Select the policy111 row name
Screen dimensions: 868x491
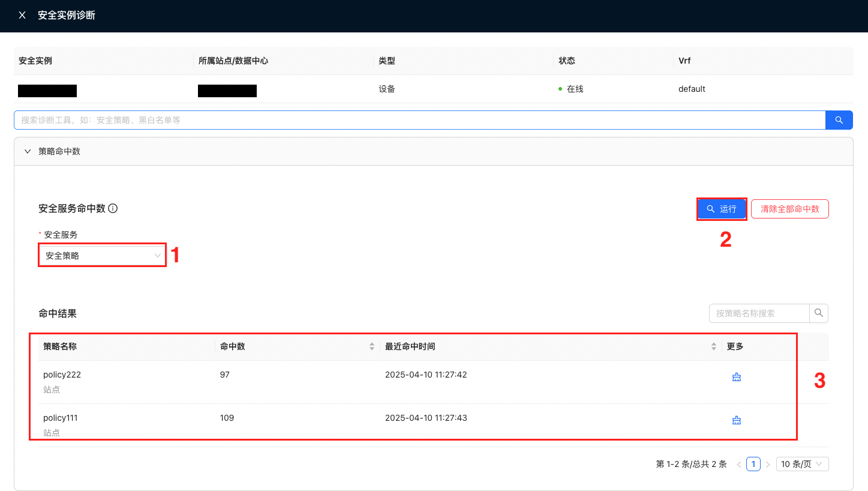(x=61, y=418)
